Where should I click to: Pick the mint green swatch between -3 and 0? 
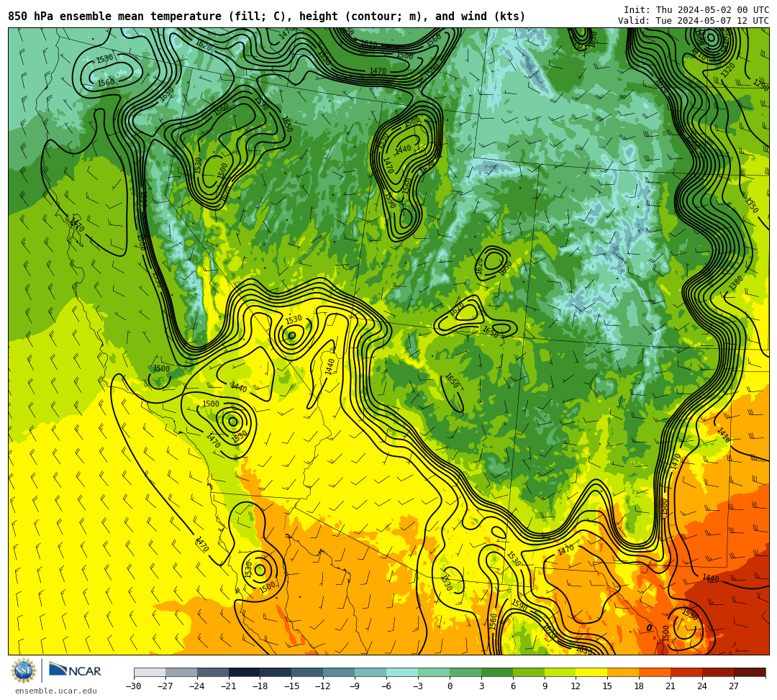434,672
